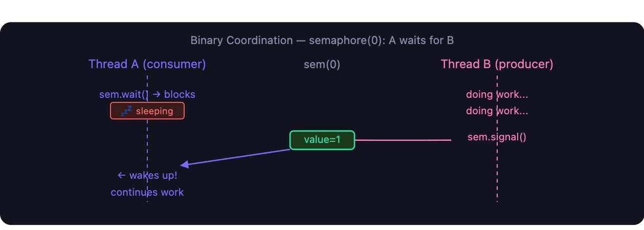This screenshot has height=230, width=644.
Task: Click the sem(0) label
Action: pyautogui.click(x=322, y=65)
